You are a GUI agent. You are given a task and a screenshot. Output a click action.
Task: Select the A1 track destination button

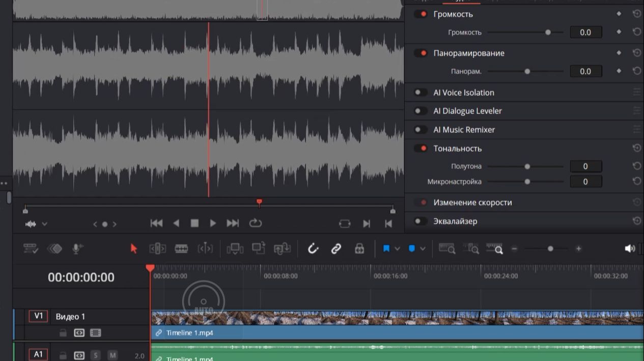(x=38, y=355)
